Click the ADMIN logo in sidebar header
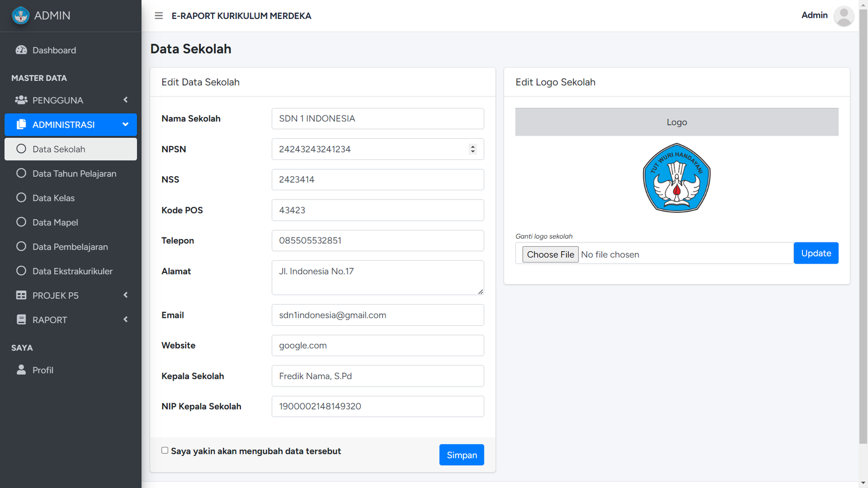The width and height of the screenshot is (868, 488). point(21,16)
